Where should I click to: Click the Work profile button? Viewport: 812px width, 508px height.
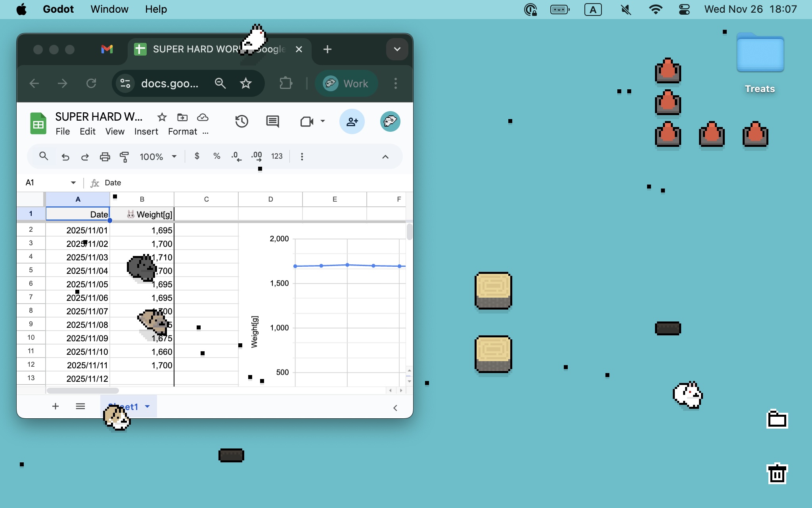346,83
